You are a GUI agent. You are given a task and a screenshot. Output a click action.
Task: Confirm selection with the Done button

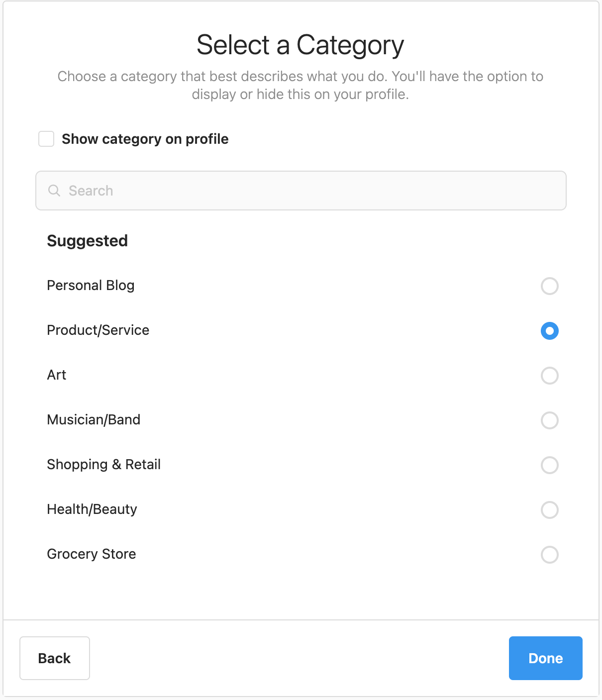click(546, 658)
